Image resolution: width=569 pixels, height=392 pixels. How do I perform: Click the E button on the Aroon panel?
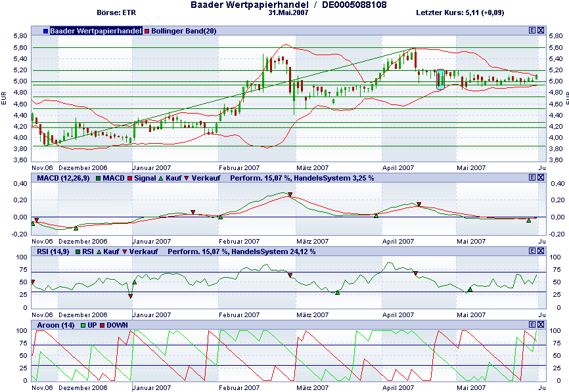[532, 324]
